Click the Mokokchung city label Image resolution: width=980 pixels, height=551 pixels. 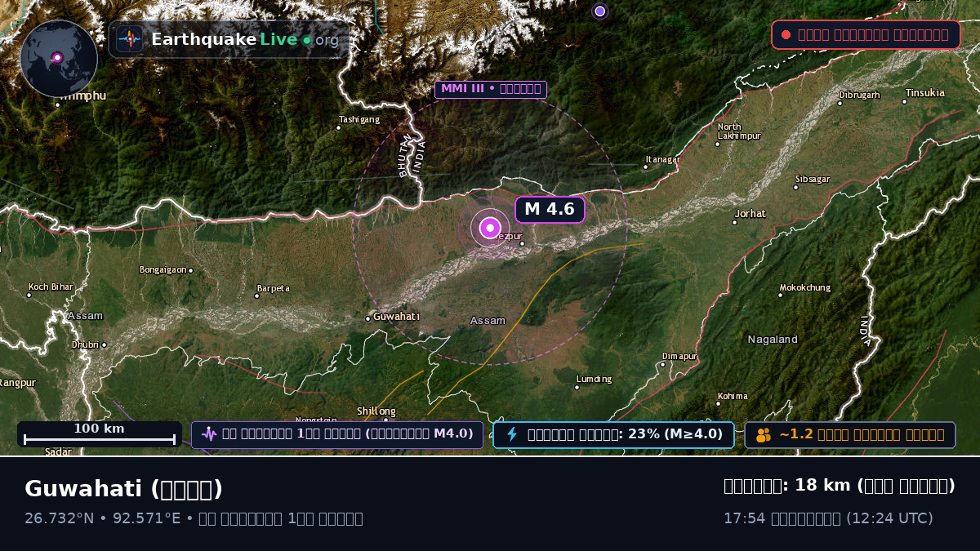tap(805, 287)
